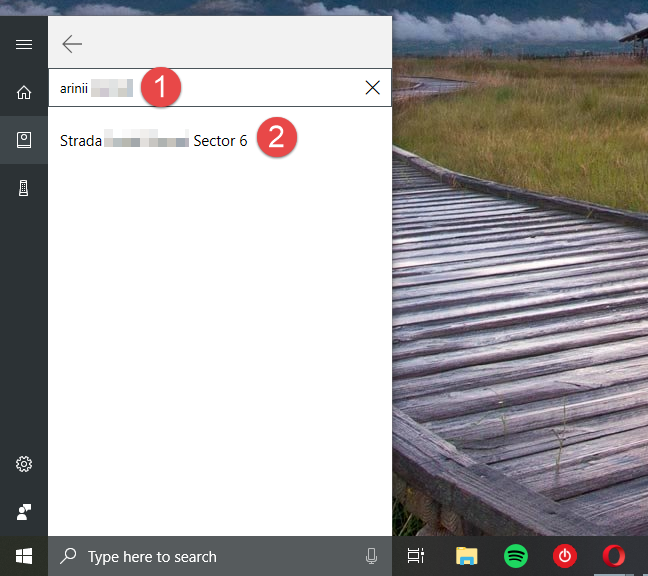The image size is (648, 576).
Task: Select the Strada Sector 6 suggestion
Action: tap(154, 140)
